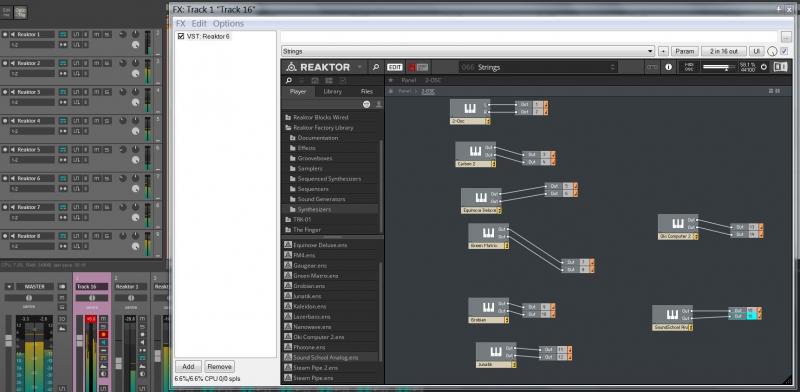Click the UI button
800x392 pixels.
[757, 51]
